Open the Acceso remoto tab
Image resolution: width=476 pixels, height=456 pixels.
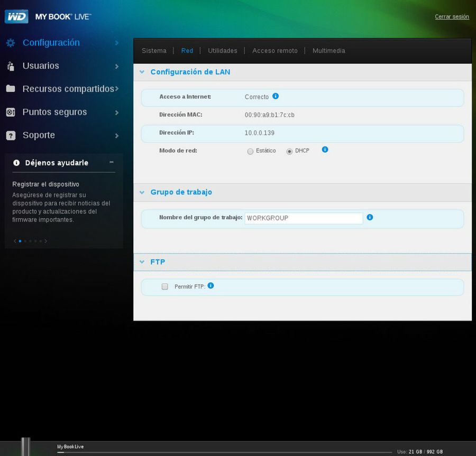[x=274, y=51]
